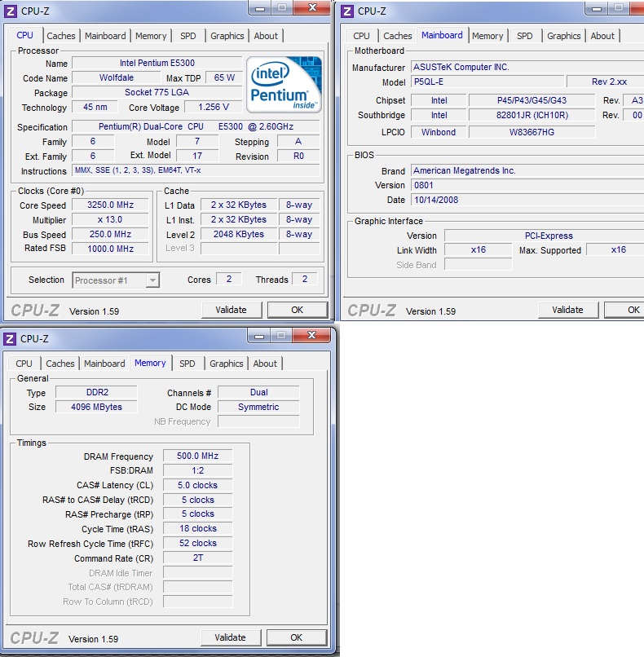The height and width of the screenshot is (657, 644).
Task: Click the 18 clocks tRAS value
Action: click(198, 528)
